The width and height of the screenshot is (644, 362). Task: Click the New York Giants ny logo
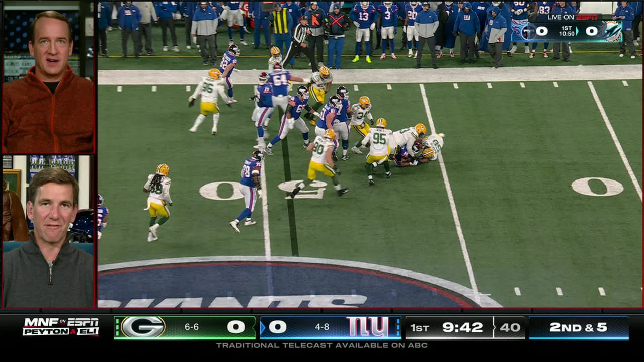coord(367,327)
